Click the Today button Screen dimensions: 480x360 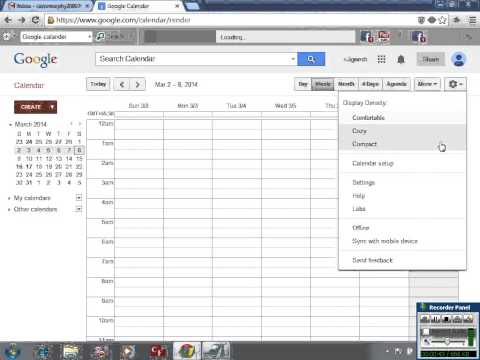pos(98,84)
